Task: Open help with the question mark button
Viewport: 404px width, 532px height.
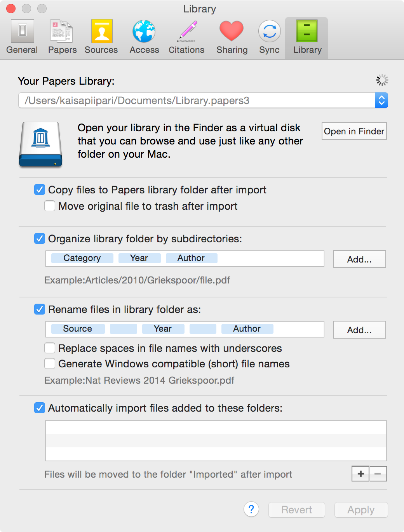Action: pos(251,509)
